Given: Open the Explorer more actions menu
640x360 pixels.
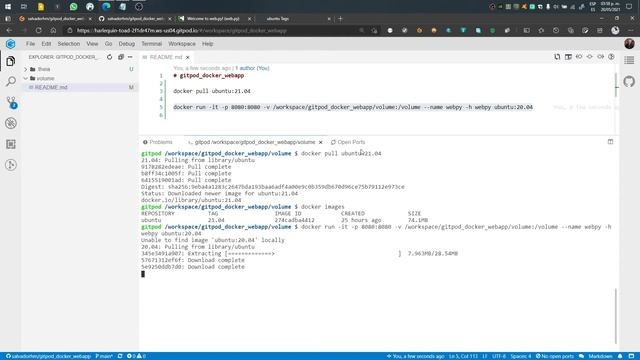Looking at the screenshot, I should click(x=130, y=57).
